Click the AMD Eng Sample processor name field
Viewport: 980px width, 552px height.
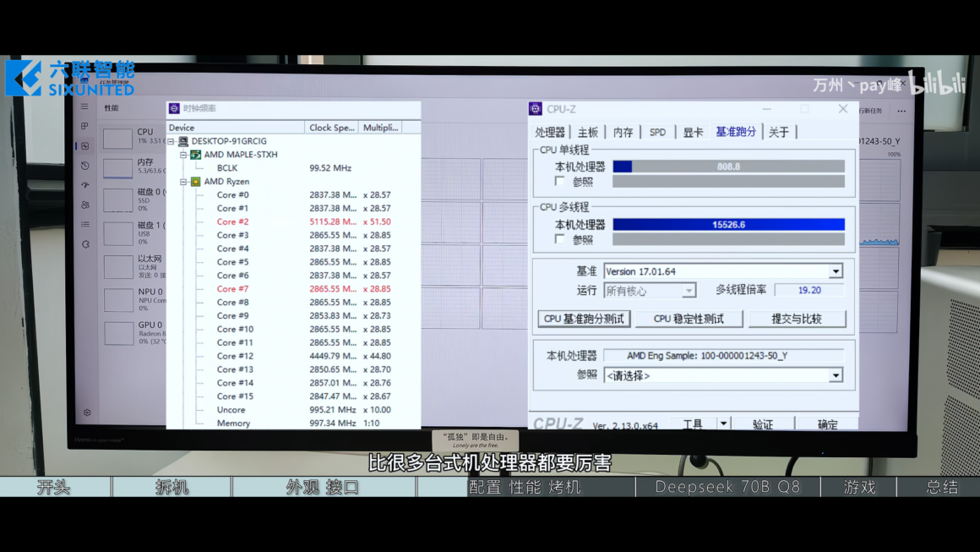click(x=724, y=356)
